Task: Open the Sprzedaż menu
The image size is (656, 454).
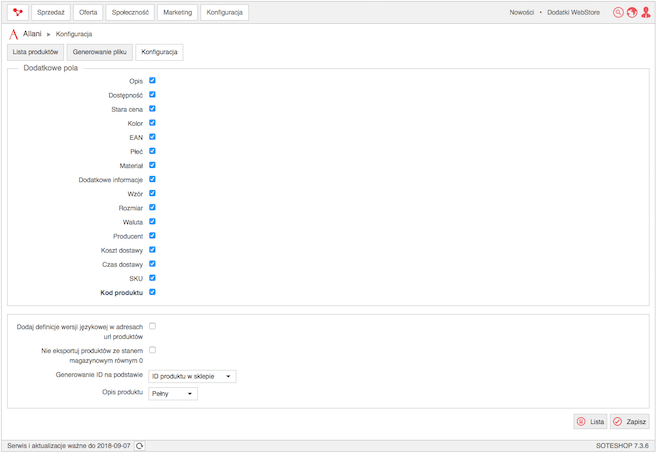Action: (x=51, y=13)
